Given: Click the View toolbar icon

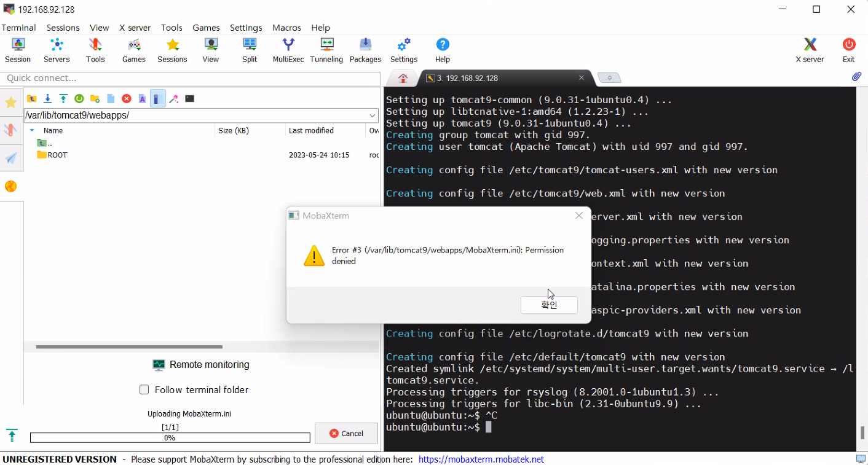Looking at the screenshot, I should [x=211, y=50].
